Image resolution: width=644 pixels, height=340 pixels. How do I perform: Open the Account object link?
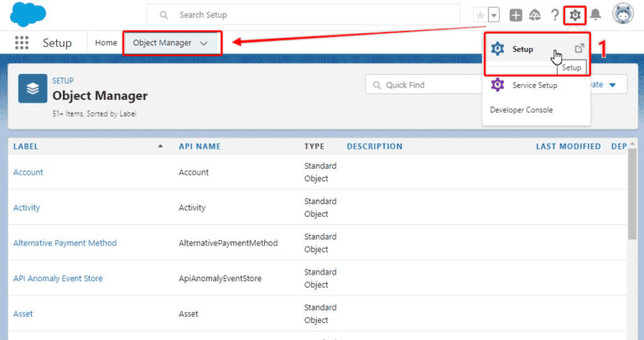tap(29, 172)
